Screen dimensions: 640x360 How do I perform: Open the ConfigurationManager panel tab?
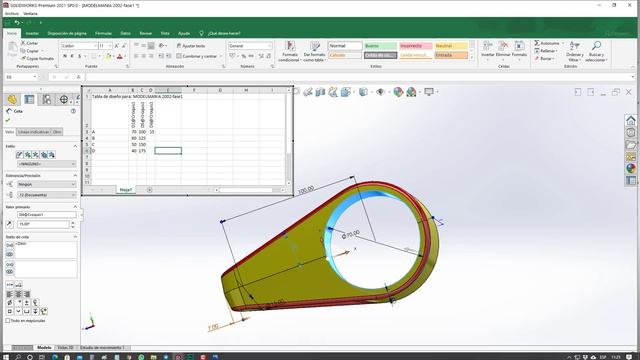pyautogui.click(x=47, y=99)
